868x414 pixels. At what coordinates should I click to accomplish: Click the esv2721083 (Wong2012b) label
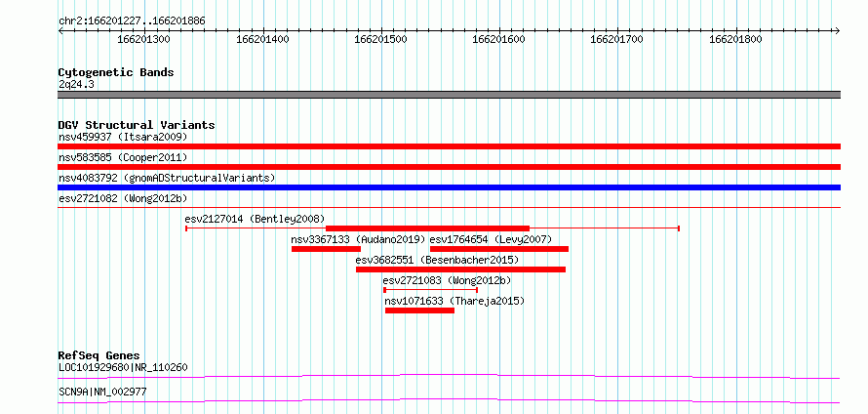447,280
